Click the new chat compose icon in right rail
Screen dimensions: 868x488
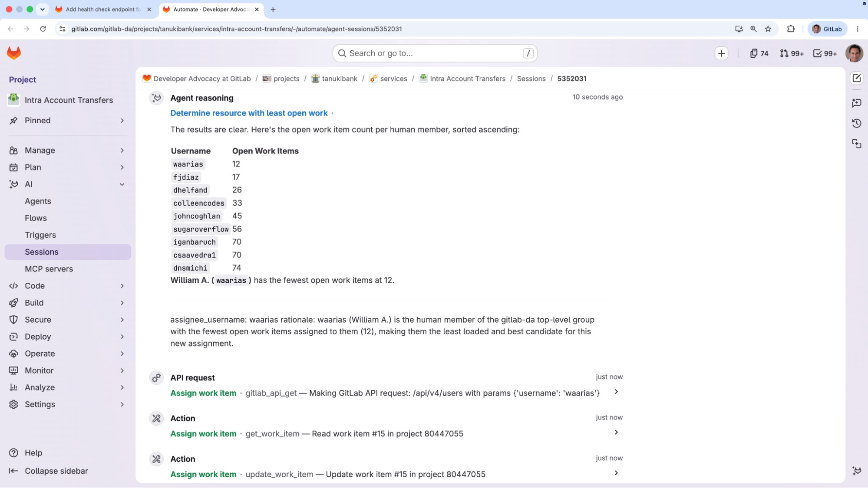click(857, 78)
